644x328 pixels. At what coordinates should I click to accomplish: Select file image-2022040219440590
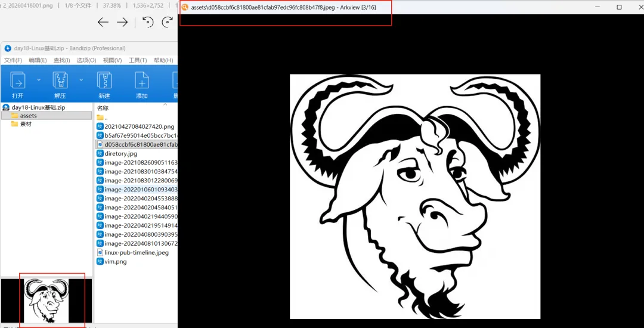[141, 216]
